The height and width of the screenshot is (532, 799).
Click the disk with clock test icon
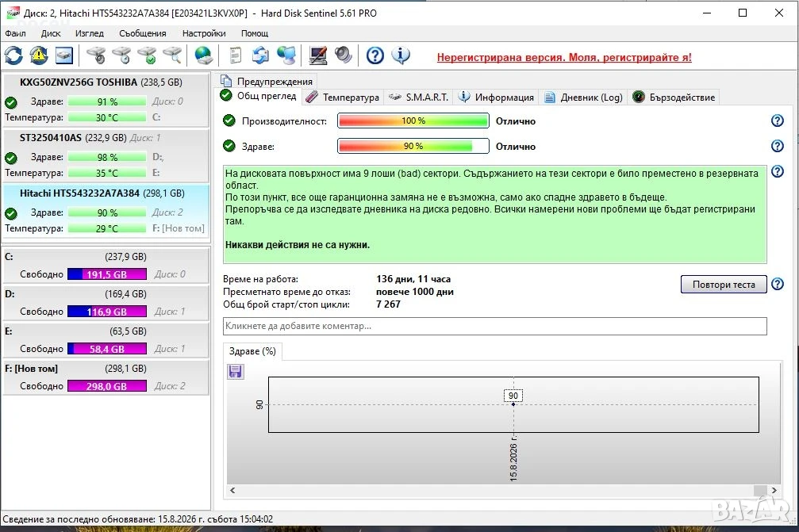tap(121, 55)
